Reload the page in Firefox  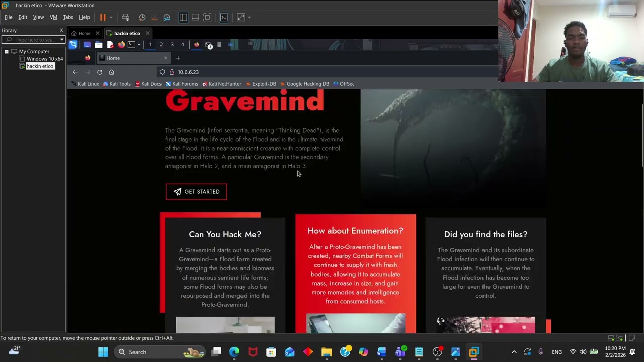100,72
